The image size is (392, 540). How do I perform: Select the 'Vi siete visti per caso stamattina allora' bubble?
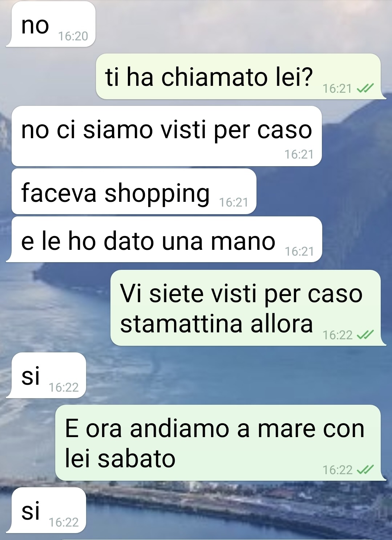pos(247,308)
